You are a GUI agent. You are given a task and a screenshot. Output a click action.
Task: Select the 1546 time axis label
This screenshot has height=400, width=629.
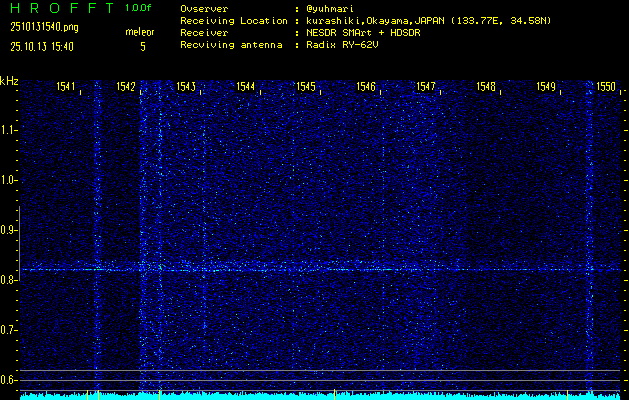(x=366, y=86)
